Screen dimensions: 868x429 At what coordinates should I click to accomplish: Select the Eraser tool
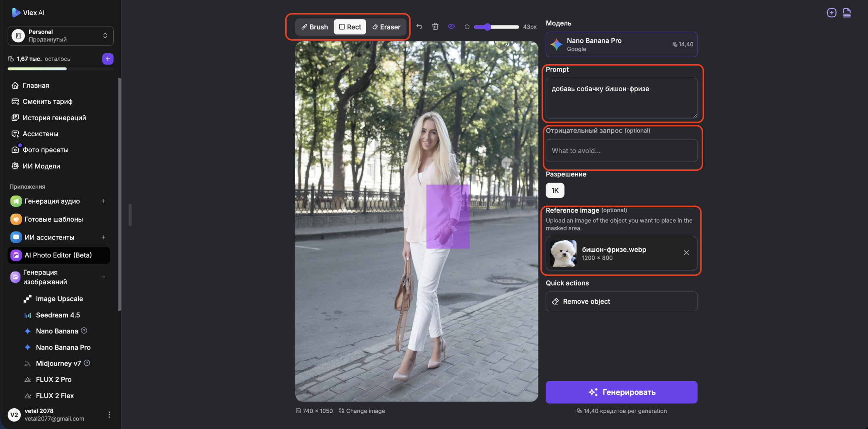387,27
